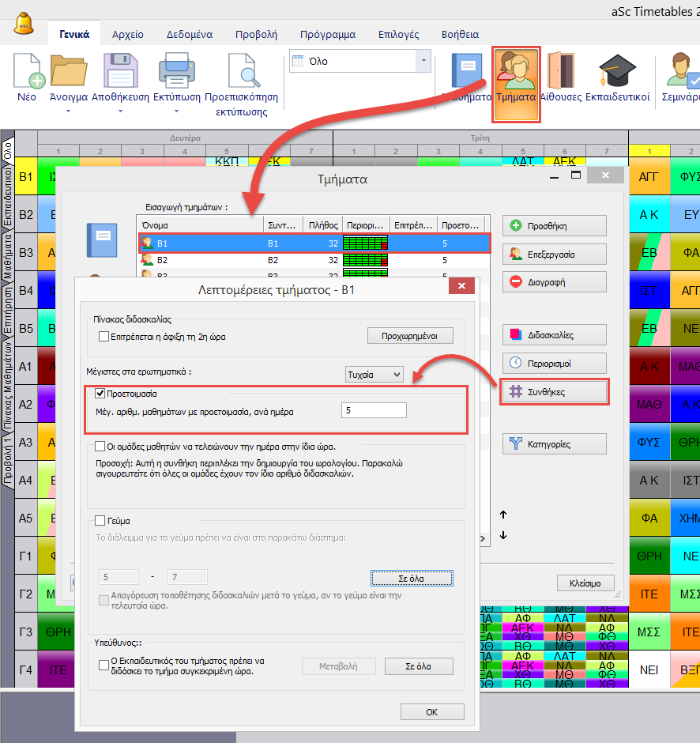Click the Αποθήκευση save icon
This screenshot has height=743, width=700.
point(120,71)
